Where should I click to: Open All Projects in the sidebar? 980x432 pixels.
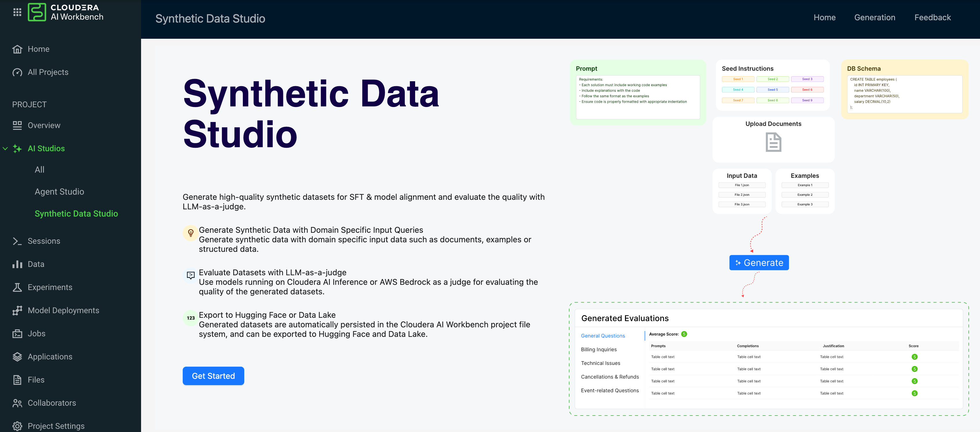pos(48,72)
